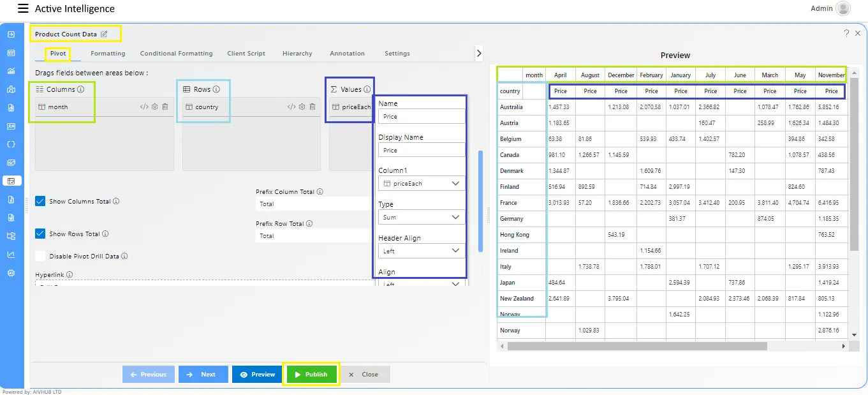Open the Column1 priceEach dropdown
The height and width of the screenshot is (395, 868).
coord(422,183)
